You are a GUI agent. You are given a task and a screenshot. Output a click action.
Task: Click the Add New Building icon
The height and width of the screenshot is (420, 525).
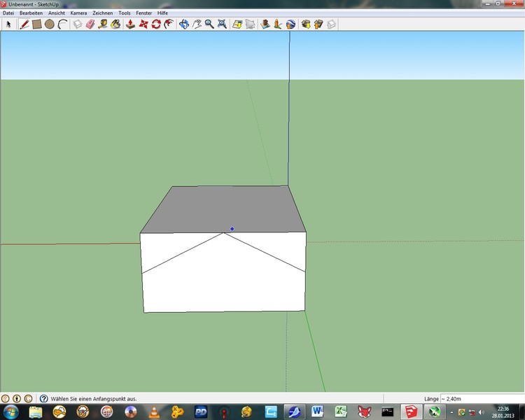point(265,24)
